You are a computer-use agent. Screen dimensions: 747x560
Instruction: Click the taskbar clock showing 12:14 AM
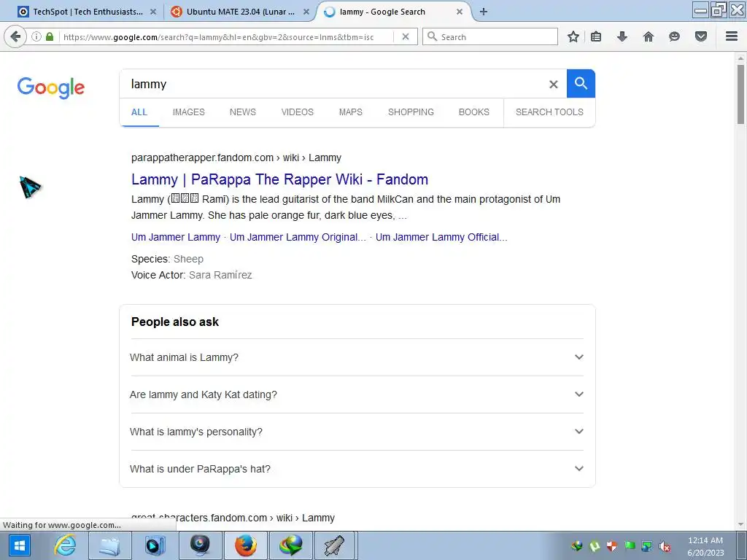click(705, 546)
